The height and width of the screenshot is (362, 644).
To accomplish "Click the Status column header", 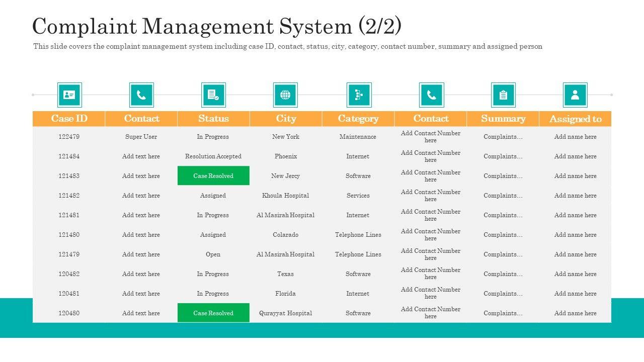I will (213, 119).
